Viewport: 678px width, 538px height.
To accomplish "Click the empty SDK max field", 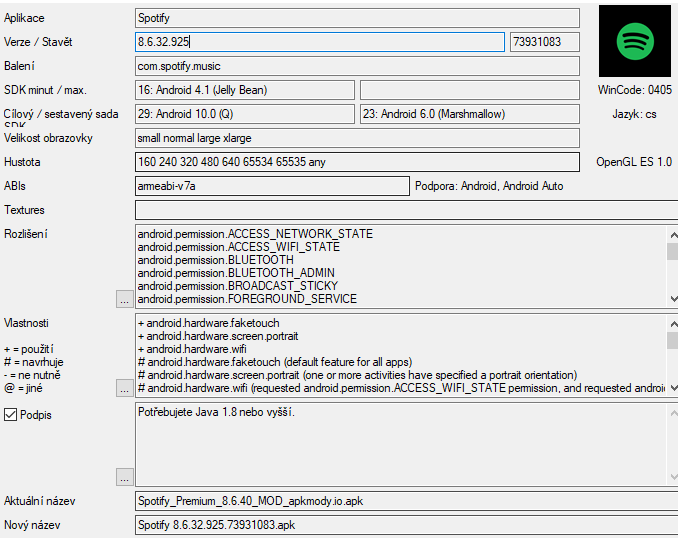I will (x=470, y=90).
